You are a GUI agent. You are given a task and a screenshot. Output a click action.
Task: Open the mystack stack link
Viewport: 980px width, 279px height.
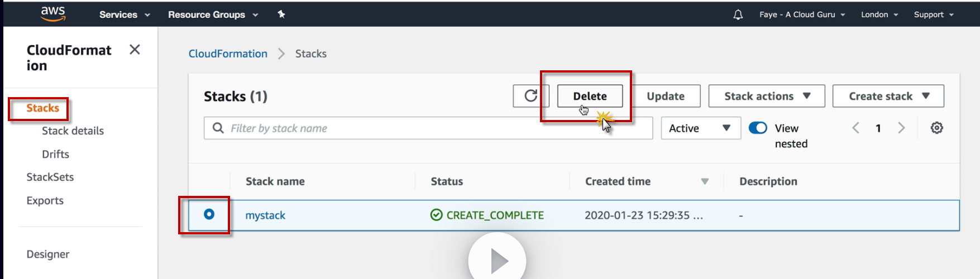tap(265, 215)
